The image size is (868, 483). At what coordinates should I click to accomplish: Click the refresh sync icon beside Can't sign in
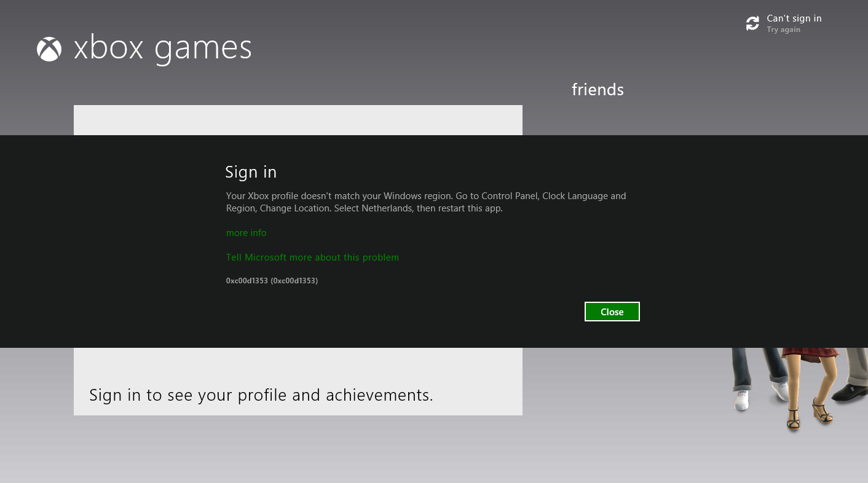[x=752, y=23]
